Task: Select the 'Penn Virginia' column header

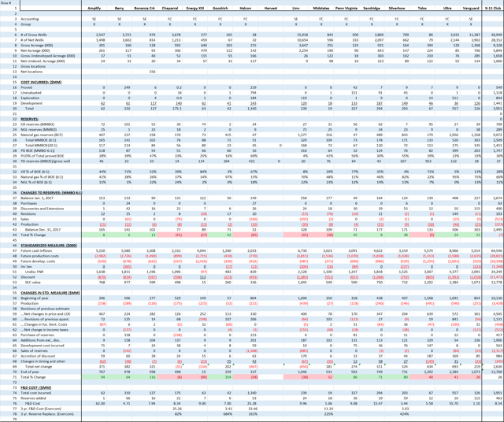Action: pos(346,9)
